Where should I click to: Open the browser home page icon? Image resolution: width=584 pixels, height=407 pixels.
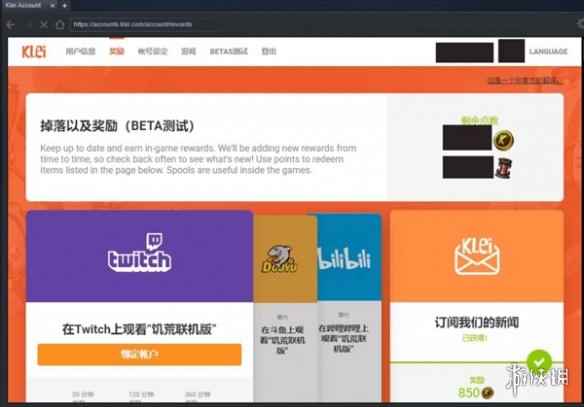60,25
